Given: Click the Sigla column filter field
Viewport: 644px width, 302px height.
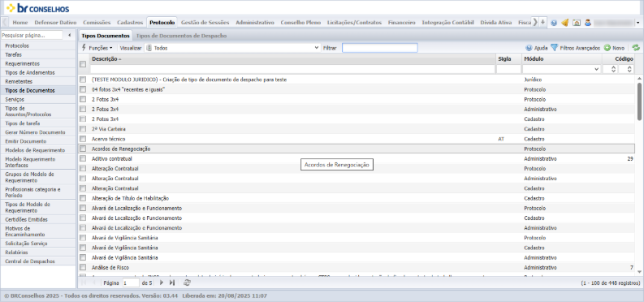Looking at the screenshot, I should [508, 69].
